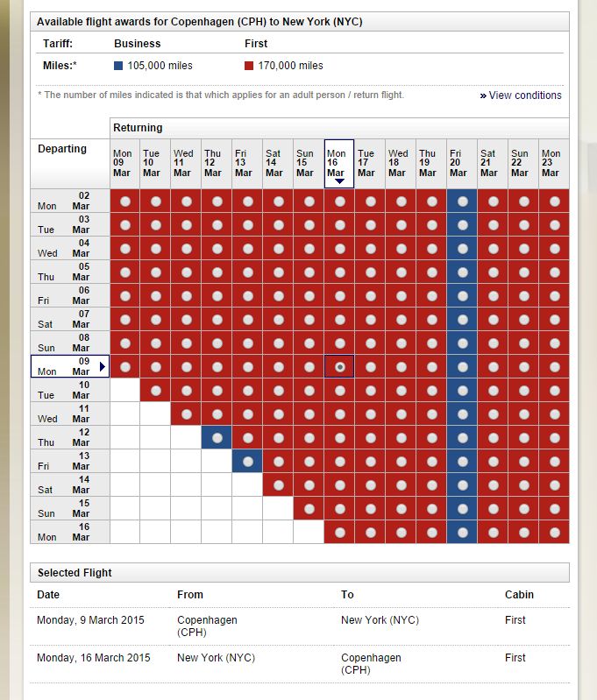Viewport: 597px width, 700px height.
Task: Select departing 02 Mar, returning Mon 09 Mar
Action: pos(124,201)
